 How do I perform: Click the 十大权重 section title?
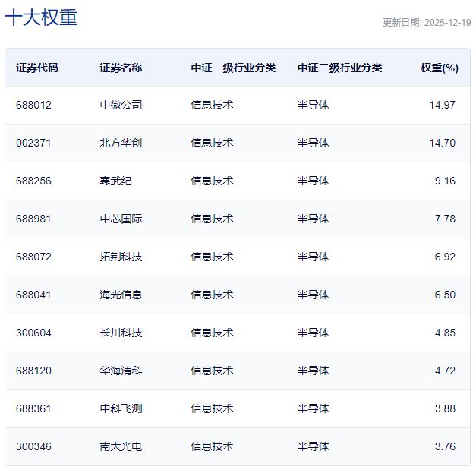click(41, 18)
